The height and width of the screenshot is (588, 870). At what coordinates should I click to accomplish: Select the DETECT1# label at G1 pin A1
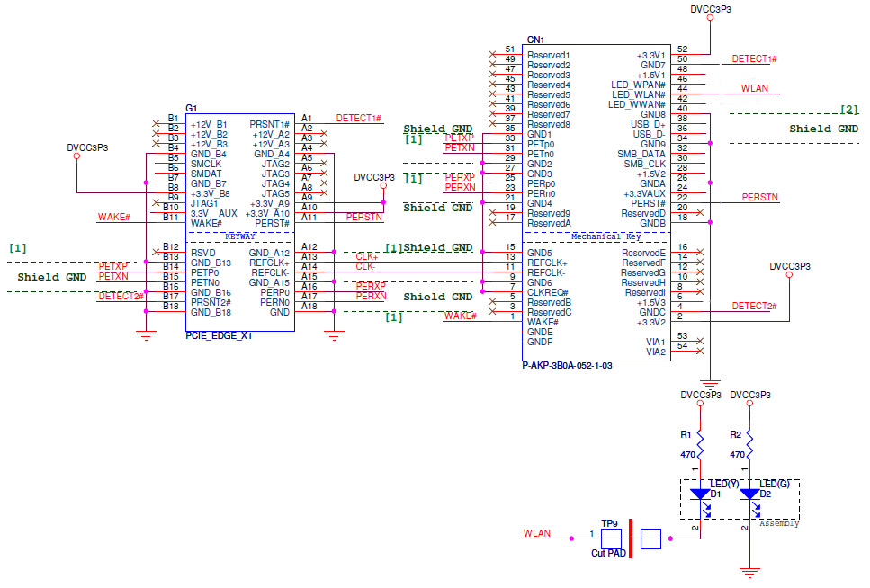tap(359, 118)
